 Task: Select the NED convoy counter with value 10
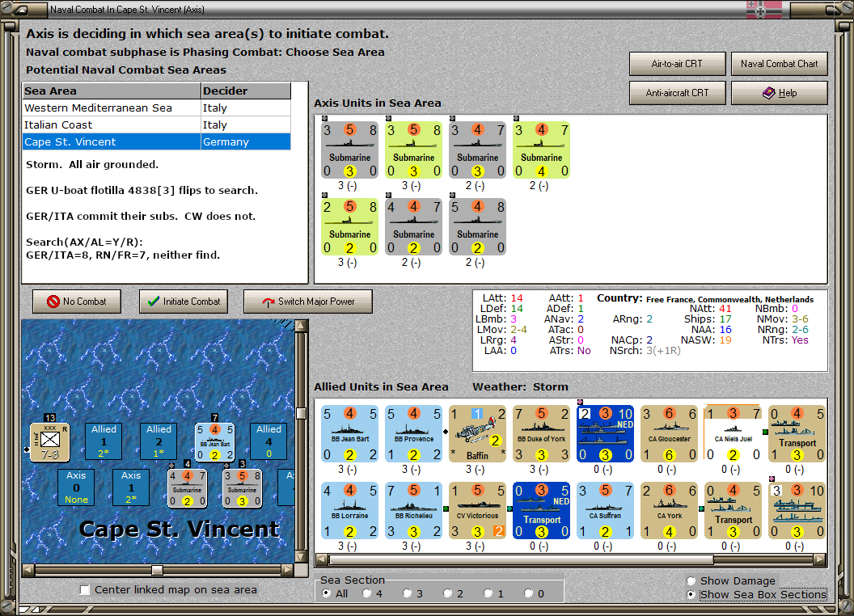point(605,433)
